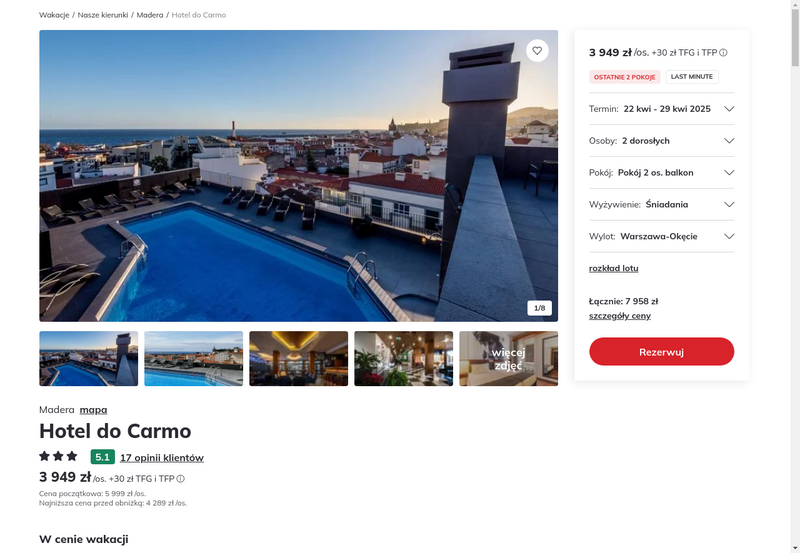Open the info icon beside the price under hotel name

(x=181, y=479)
